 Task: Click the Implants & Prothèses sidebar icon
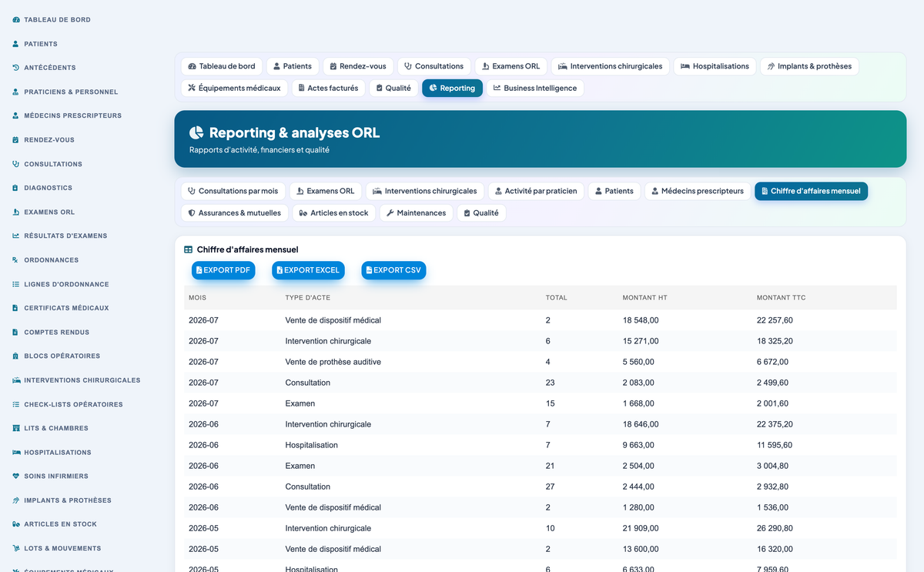tap(16, 500)
